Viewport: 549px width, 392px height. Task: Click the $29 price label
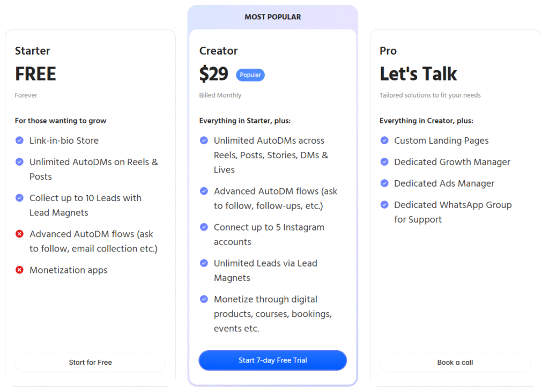(213, 74)
